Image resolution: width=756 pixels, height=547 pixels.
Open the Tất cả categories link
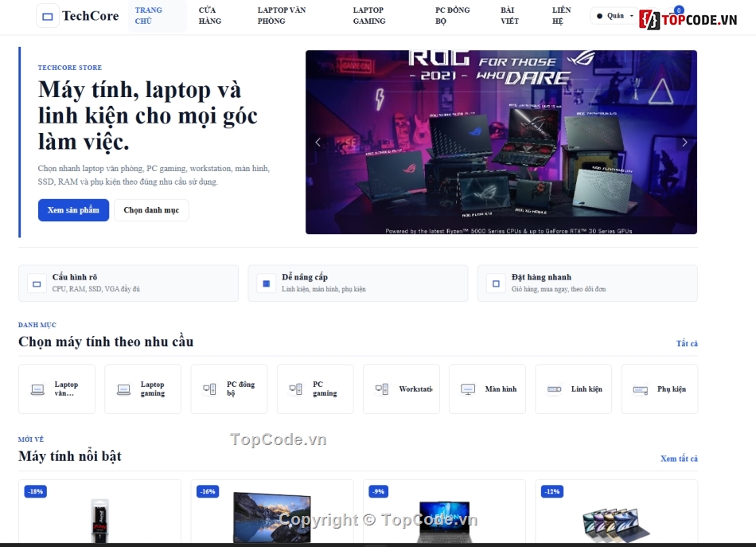point(687,343)
